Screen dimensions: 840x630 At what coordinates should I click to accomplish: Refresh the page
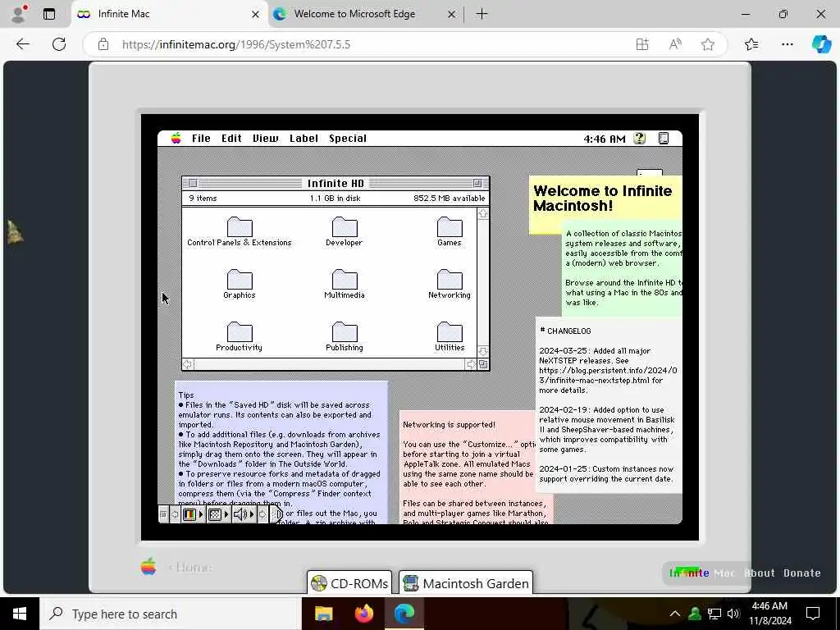point(59,44)
